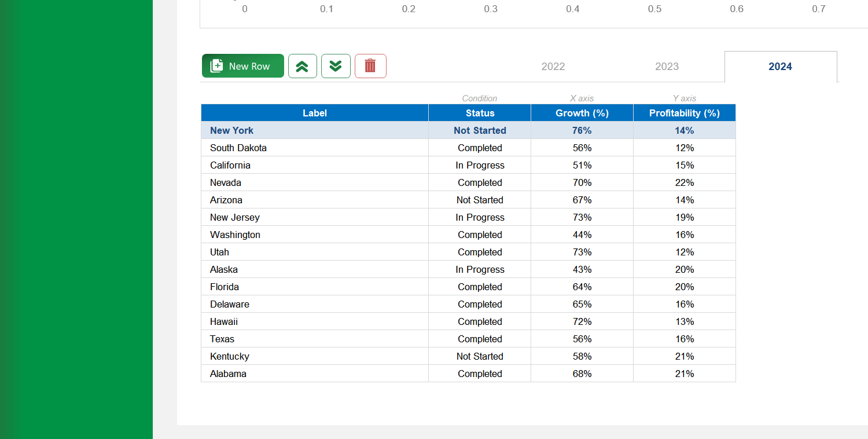This screenshot has height=439, width=868.
Task: Edit Kentucky's Not Started status cell
Action: tap(479, 356)
